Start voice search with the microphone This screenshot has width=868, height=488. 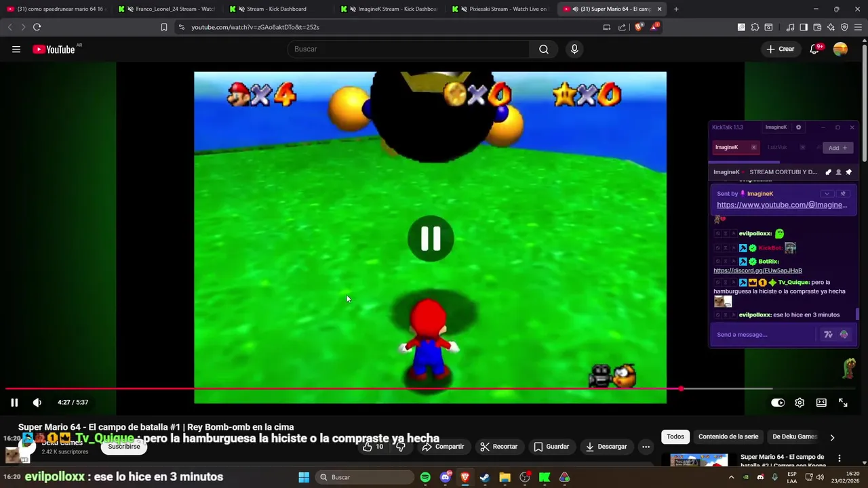coord(574,49)
